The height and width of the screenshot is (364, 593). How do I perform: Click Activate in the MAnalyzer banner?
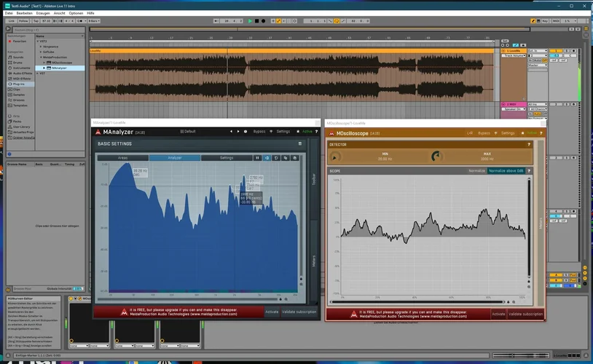coord(272,312)
